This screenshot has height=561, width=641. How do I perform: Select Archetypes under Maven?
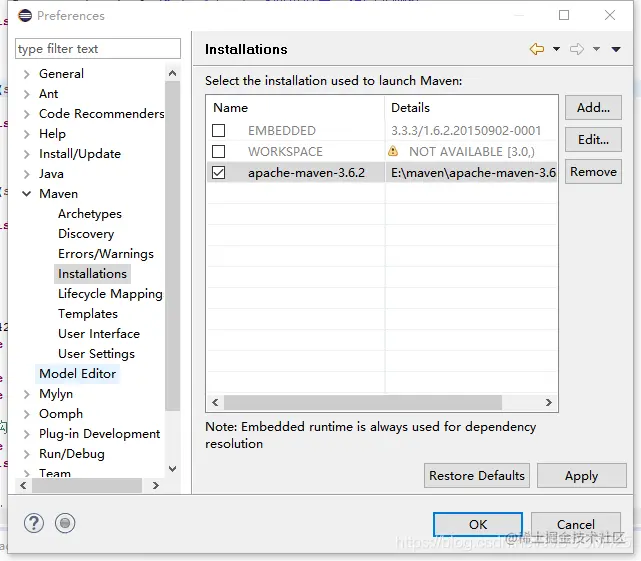click(x=90, y=214)
